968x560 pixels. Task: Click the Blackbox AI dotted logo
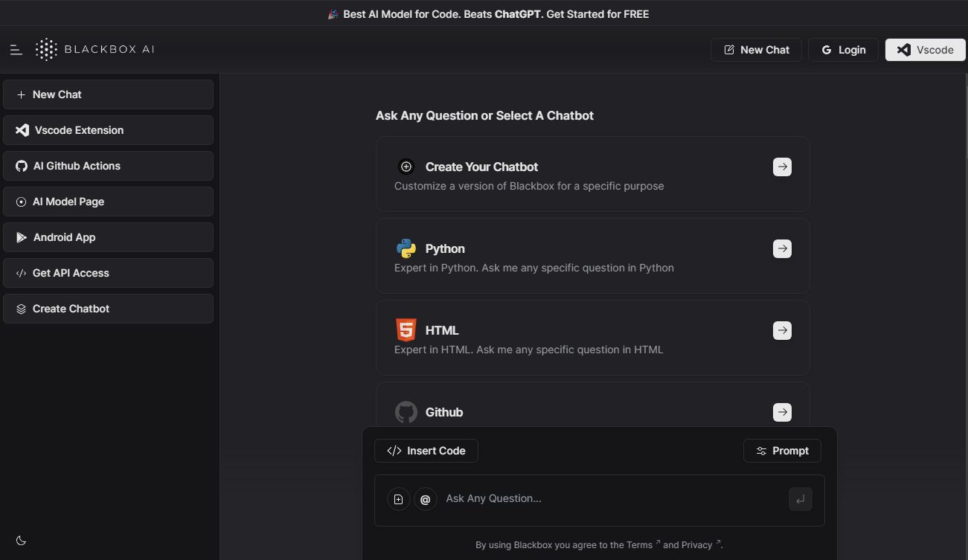point(46,50)
